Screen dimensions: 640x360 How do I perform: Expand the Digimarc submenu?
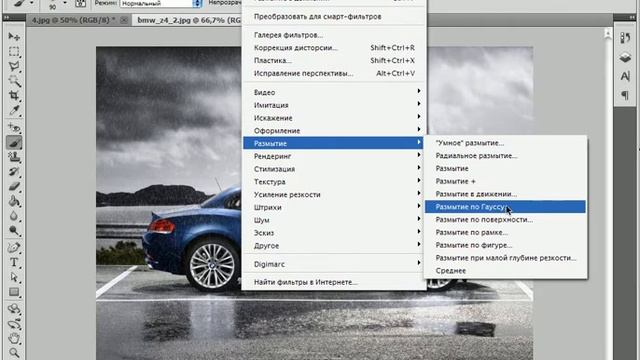click(x=334, y=264)
